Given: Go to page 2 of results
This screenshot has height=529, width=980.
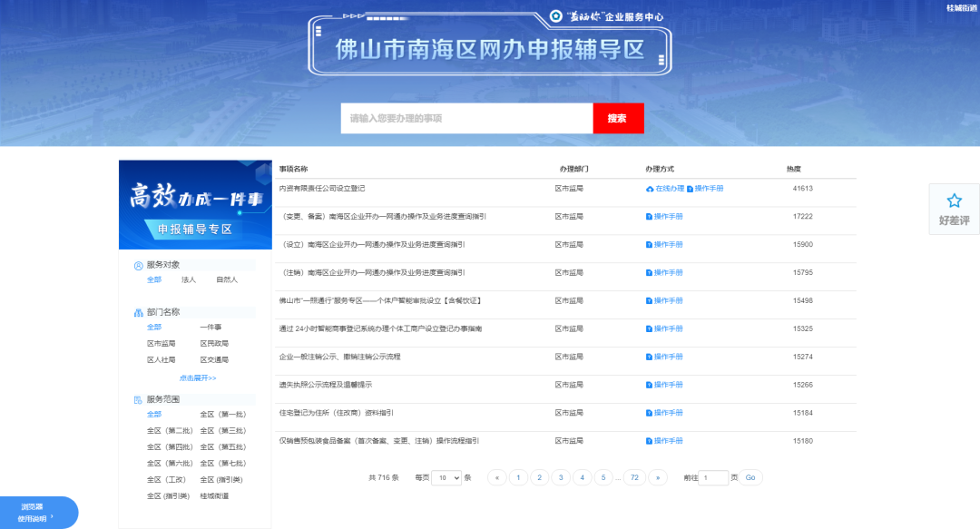Looking at the screenshot, I should (539, 477).
